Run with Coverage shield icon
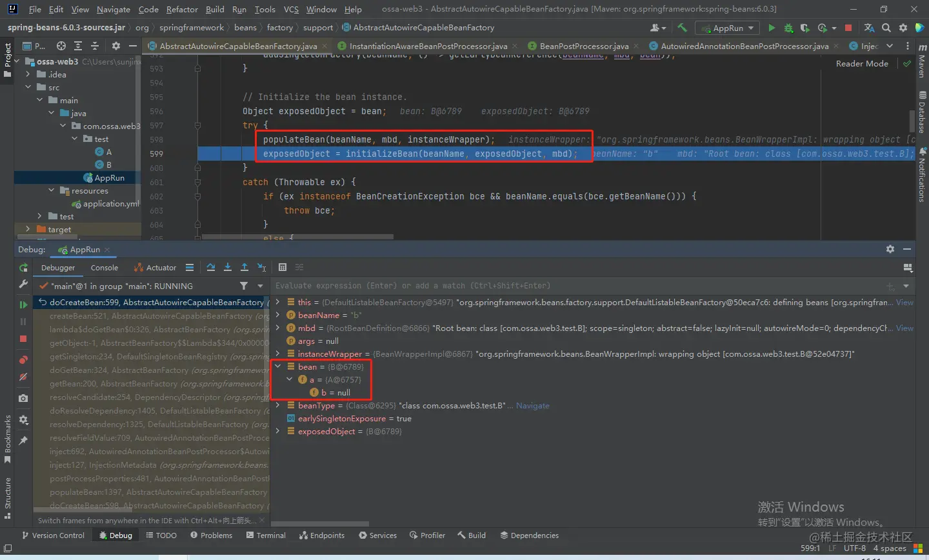This screenshot has height=560, width=929. [x=804, y=28]
